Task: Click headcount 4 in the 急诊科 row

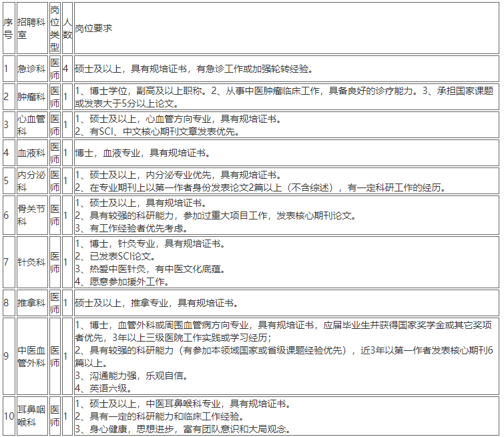Action: [66, 68]
